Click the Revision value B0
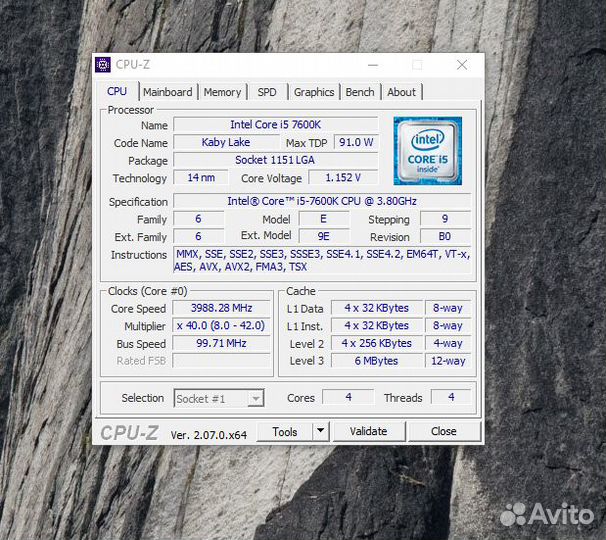The height and width of the screenshot is (540, 606). pyautogui.click(x=445, y=236)
